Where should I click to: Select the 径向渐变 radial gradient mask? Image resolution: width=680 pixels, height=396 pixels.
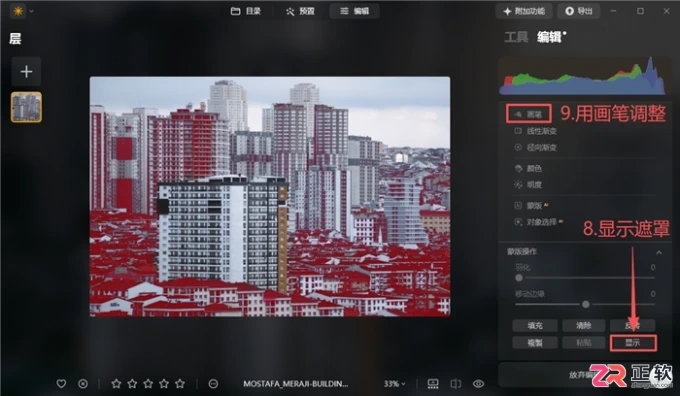click(535, 147)
